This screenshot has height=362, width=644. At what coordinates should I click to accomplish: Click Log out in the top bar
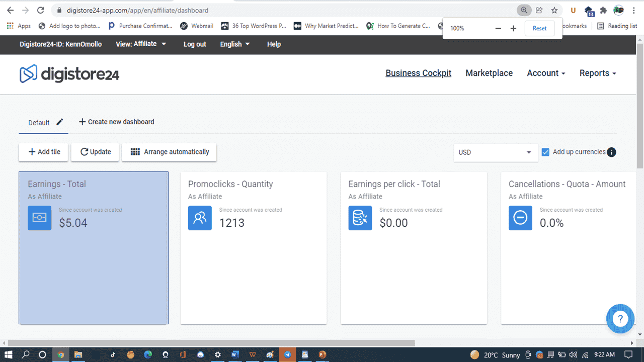point(195,44)
